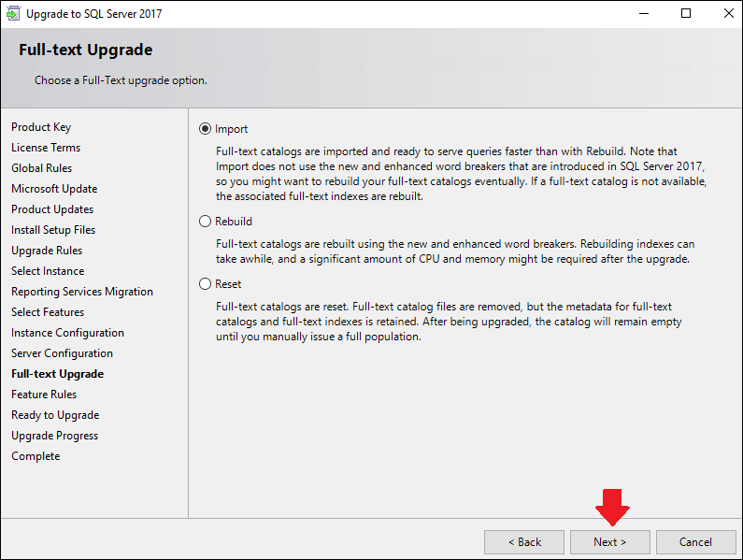Select the Reset radio button
Viewport: 743px width, 560px height.
point(205,284)
